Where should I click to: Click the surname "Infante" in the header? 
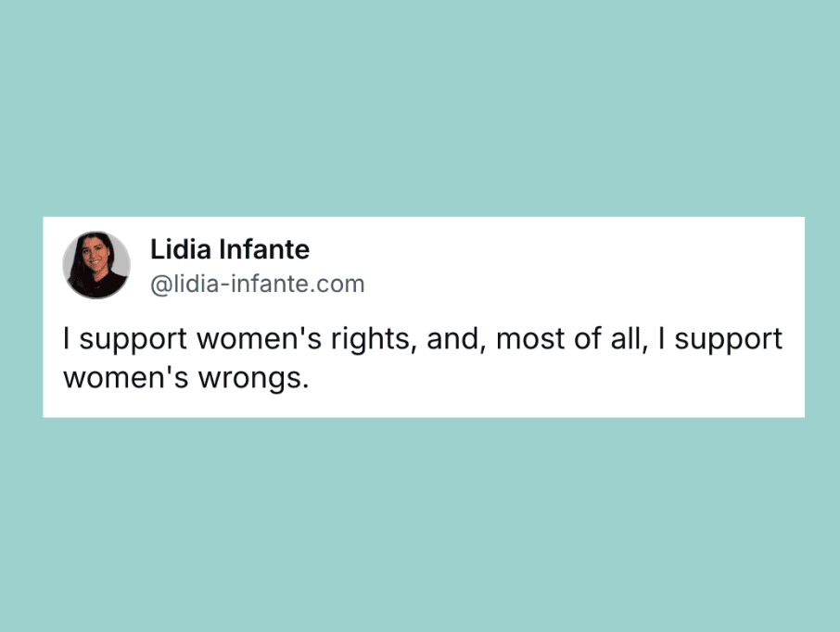tap(264, 249)
